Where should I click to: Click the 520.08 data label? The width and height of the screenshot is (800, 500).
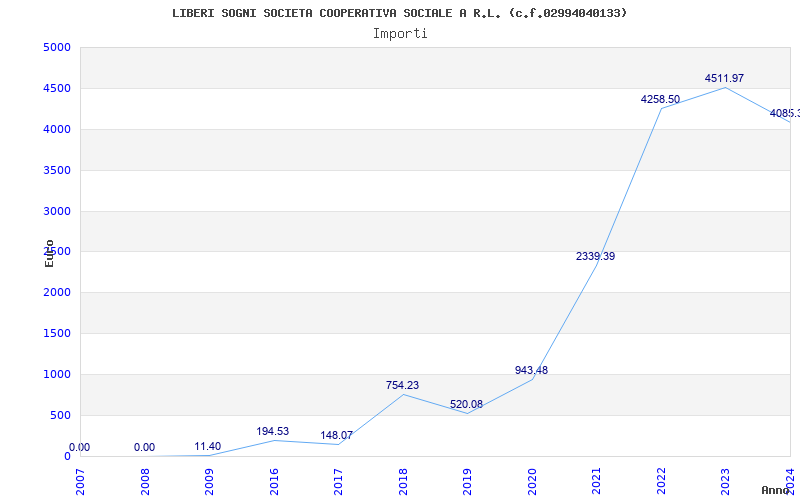pyautogui.click(x=466, y=405)
